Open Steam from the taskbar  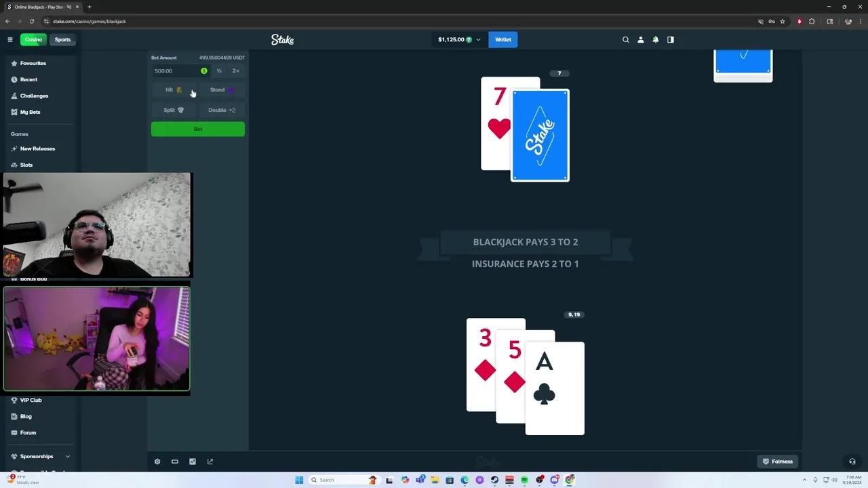pos(494,480)
